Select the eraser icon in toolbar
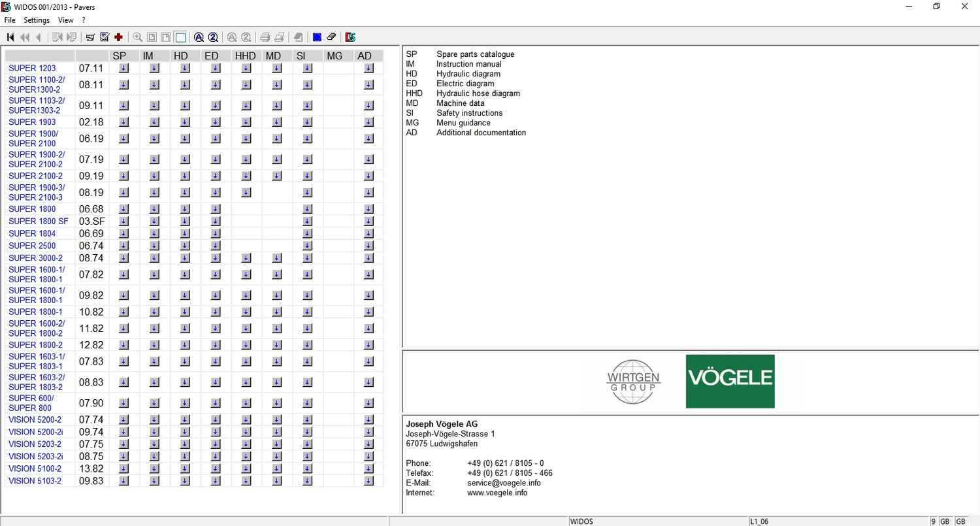This screenshot has width=980, height=526. point(331,37)
